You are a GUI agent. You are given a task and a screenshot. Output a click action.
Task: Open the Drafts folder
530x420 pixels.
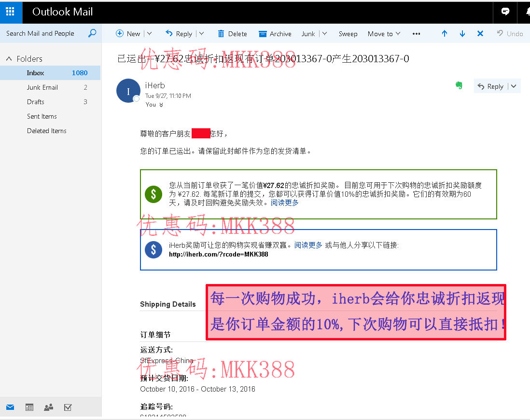[x=50, y=102]
